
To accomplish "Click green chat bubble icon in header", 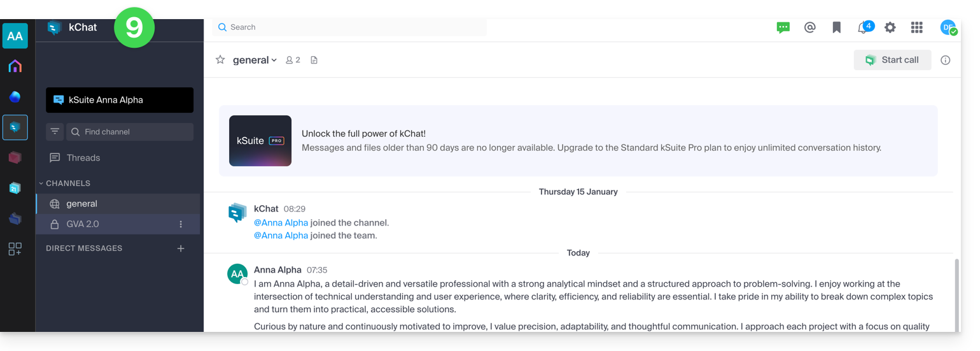I will pyautogui.click(x=783, y=27).
